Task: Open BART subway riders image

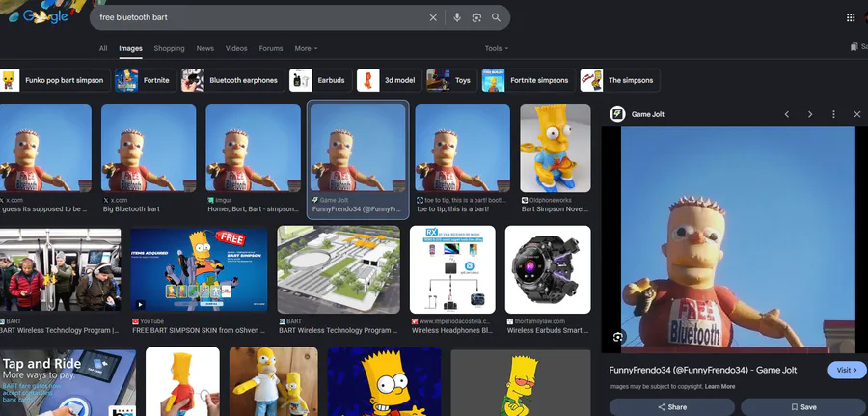Action: point(61,269)
